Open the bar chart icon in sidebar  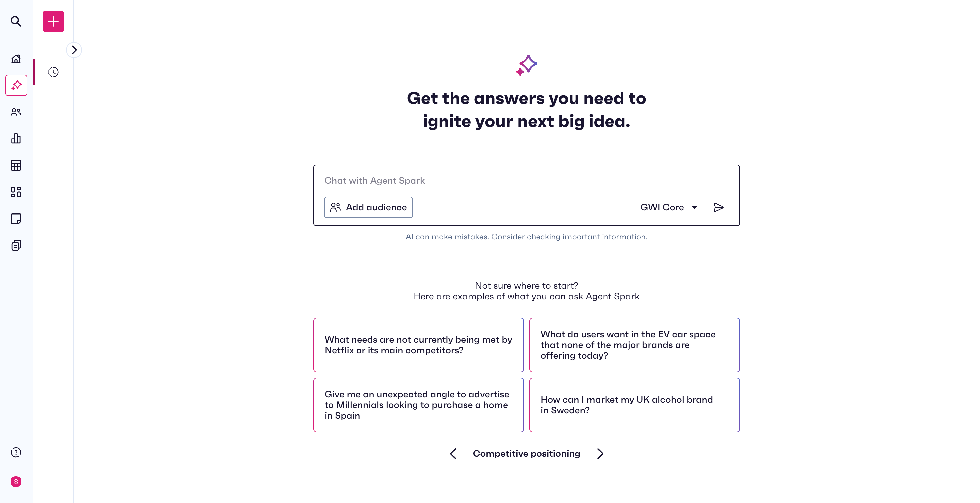pos(16,139)
